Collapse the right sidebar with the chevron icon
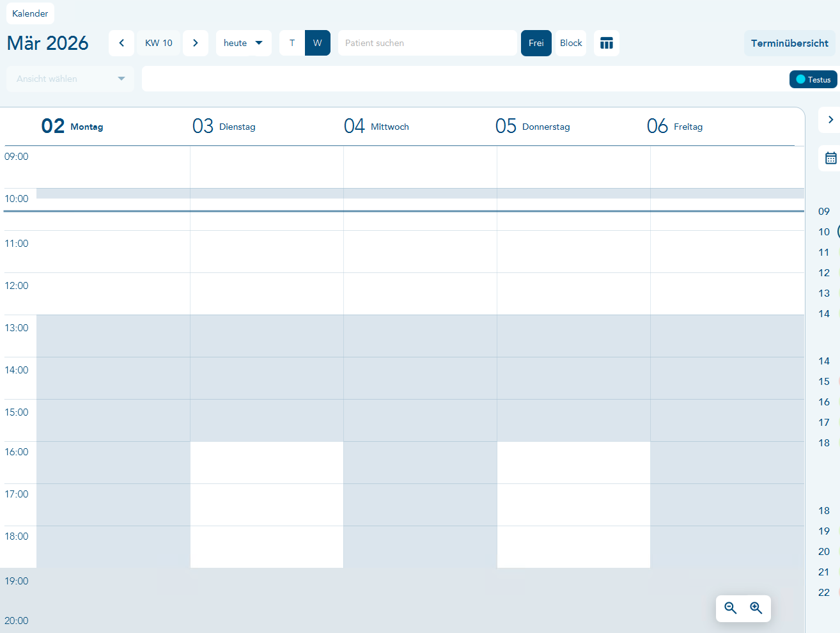 (x=831, y=120)
